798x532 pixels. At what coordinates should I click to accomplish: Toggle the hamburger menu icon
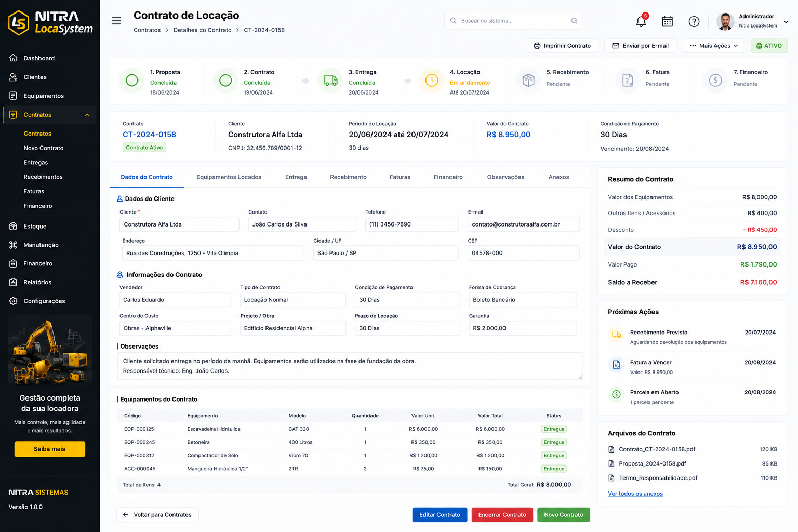point(116,21)
